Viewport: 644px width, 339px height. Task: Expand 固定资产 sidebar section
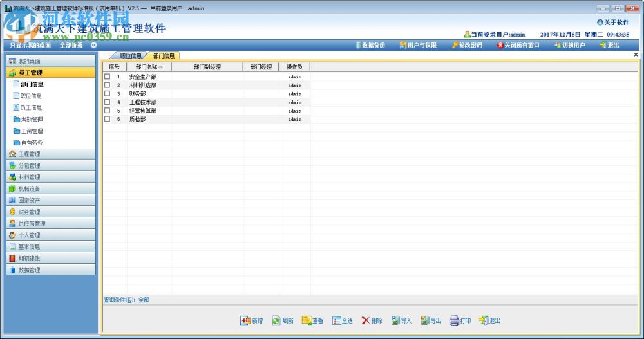51,200
